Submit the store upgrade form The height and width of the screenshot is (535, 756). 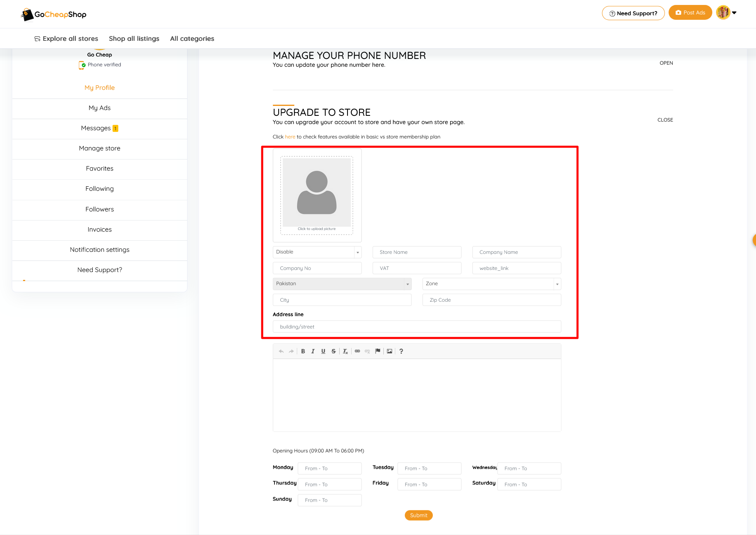418,515
